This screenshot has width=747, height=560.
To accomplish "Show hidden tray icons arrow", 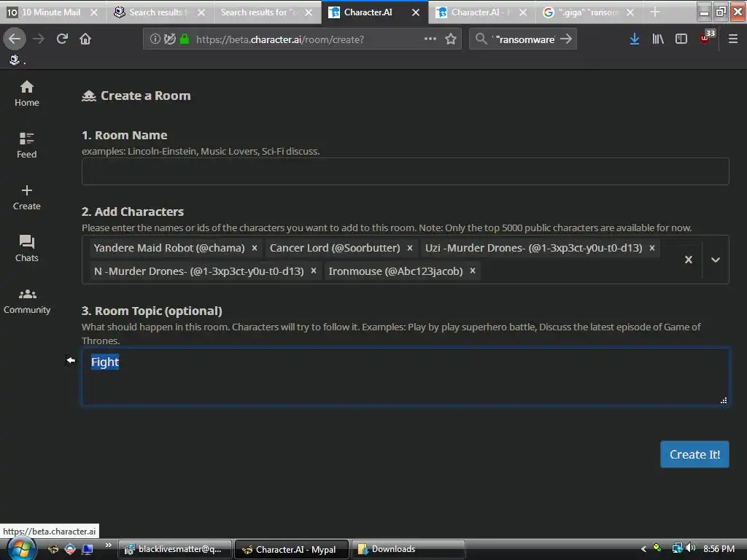I will (x=643, y=548).
